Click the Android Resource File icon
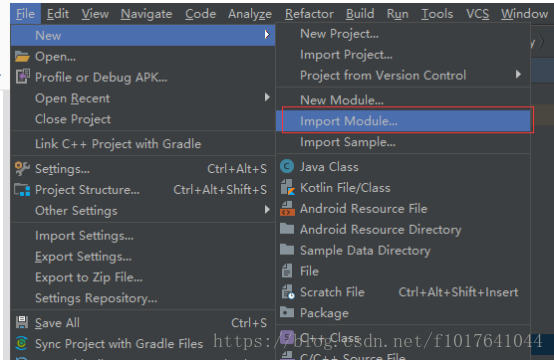This screenshot has width=554, height=361. [287, 208]
